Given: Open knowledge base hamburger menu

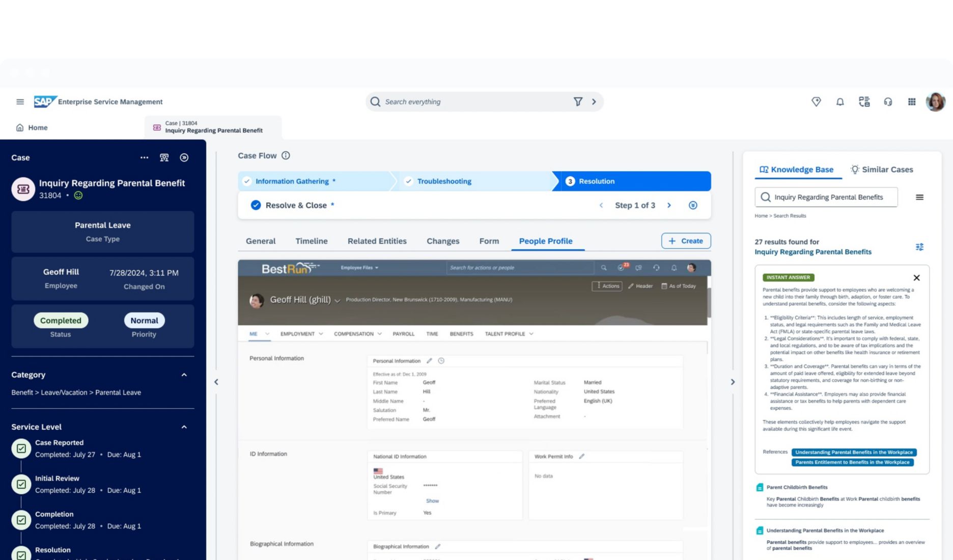Looking at the screenshot, I should tap(919, 198).
